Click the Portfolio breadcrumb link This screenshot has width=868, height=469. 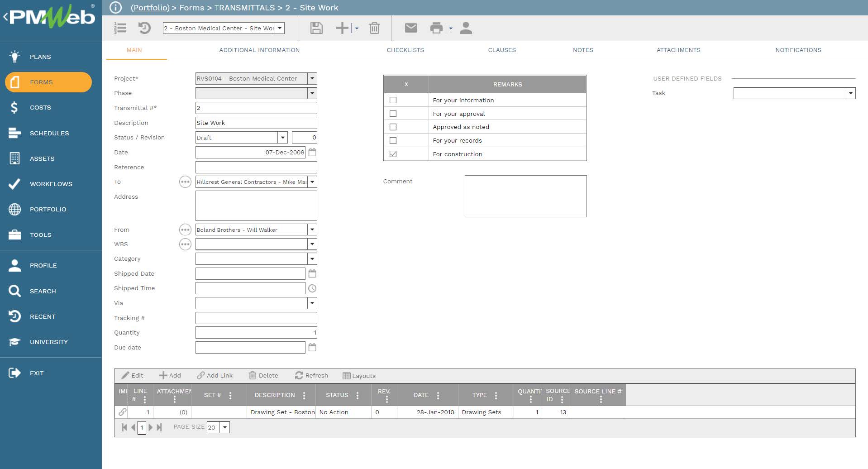click(x=150, y=8)
